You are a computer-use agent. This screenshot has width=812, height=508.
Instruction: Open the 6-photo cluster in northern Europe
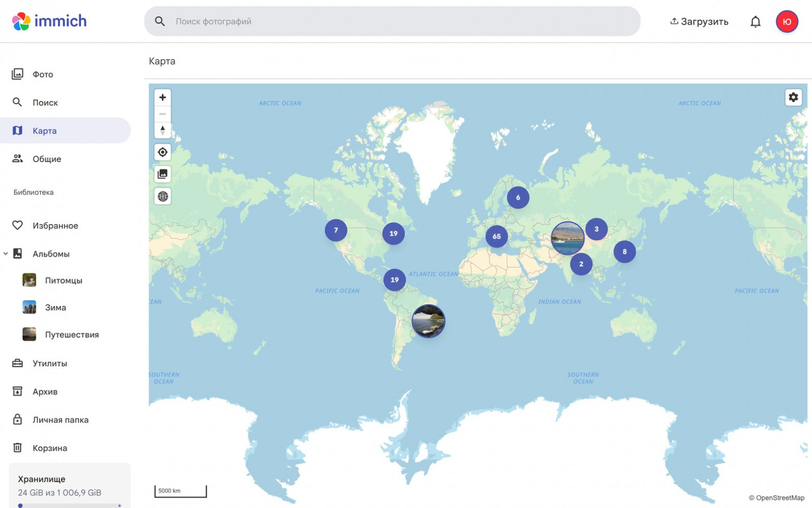pyautogui.click(x=518, y=197)
